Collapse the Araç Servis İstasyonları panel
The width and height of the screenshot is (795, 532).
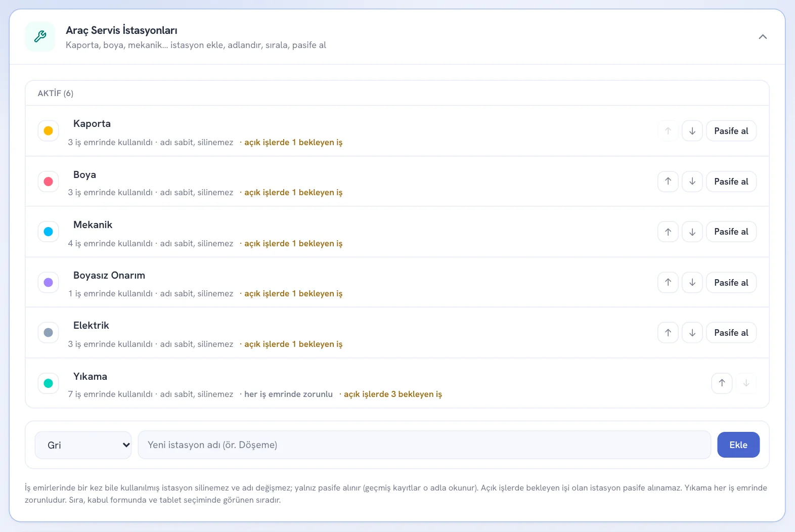[x=763, y=37]
